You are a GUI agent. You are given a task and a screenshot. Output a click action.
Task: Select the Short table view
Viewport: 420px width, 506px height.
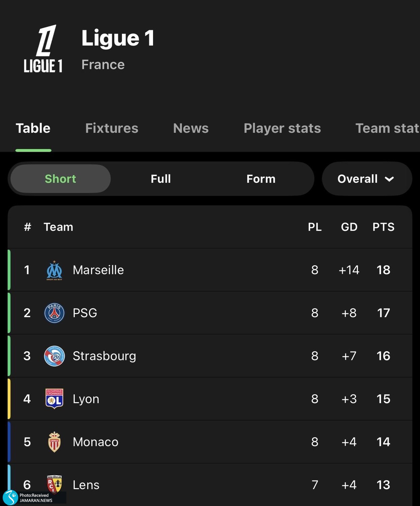(x=61, y=179)
